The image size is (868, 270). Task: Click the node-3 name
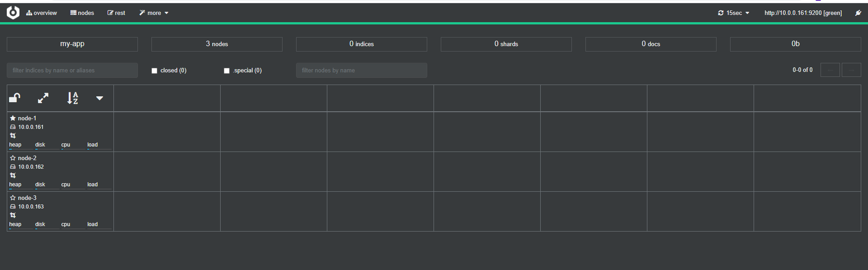pyautogui.click(x=27, y=198)
